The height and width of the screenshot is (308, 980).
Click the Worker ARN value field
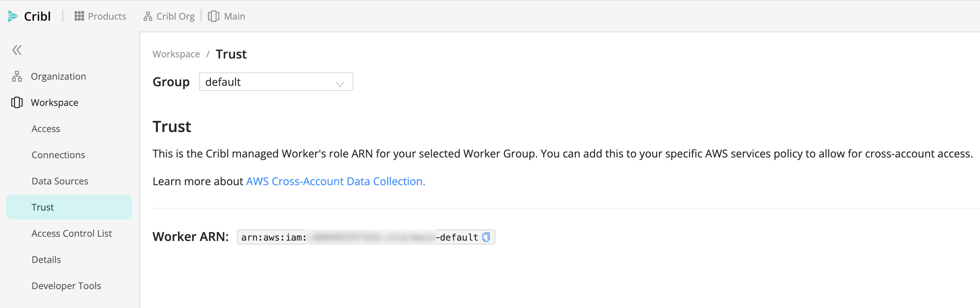[358, 237]
